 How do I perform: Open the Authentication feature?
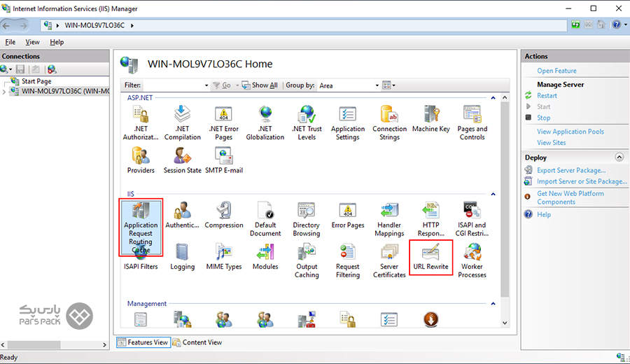coord(182,216)
